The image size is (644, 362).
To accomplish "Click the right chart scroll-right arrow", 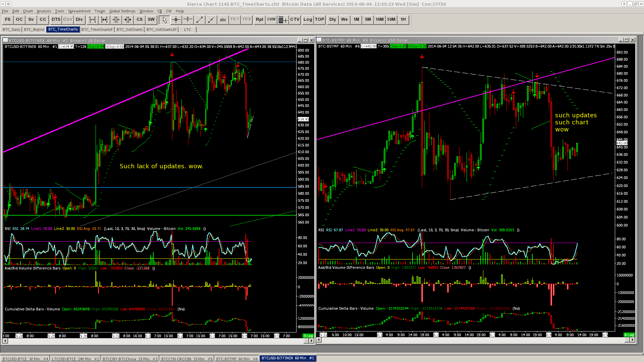I will [x=632, y=340].
